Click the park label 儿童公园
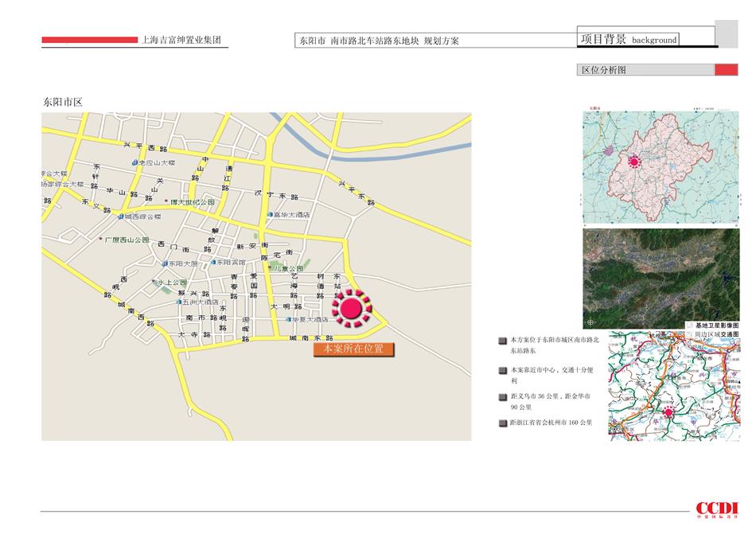Viewport: 756px width, 534px height. pyautogui.click(x=289, y=268)
